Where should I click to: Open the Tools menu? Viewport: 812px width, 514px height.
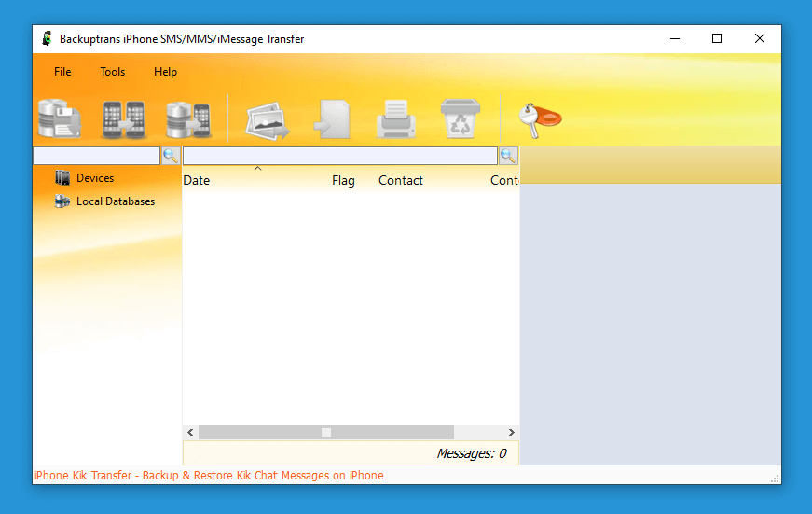pos(113,72)
